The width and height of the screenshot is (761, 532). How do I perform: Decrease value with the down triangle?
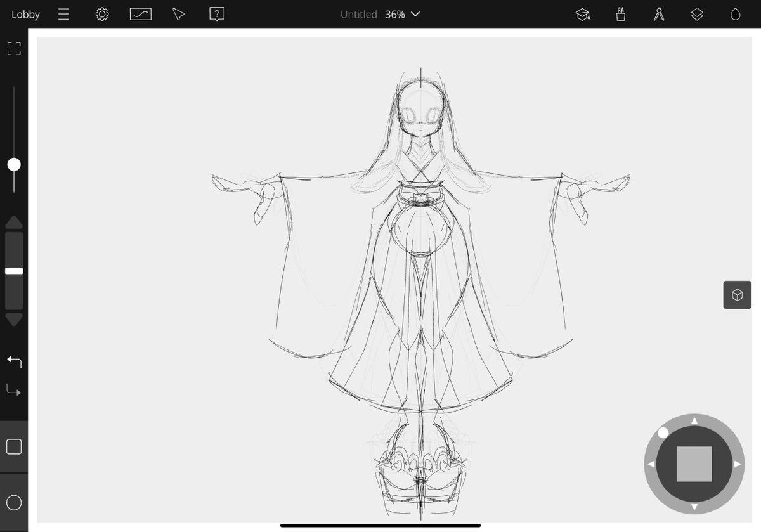(14, 319)
